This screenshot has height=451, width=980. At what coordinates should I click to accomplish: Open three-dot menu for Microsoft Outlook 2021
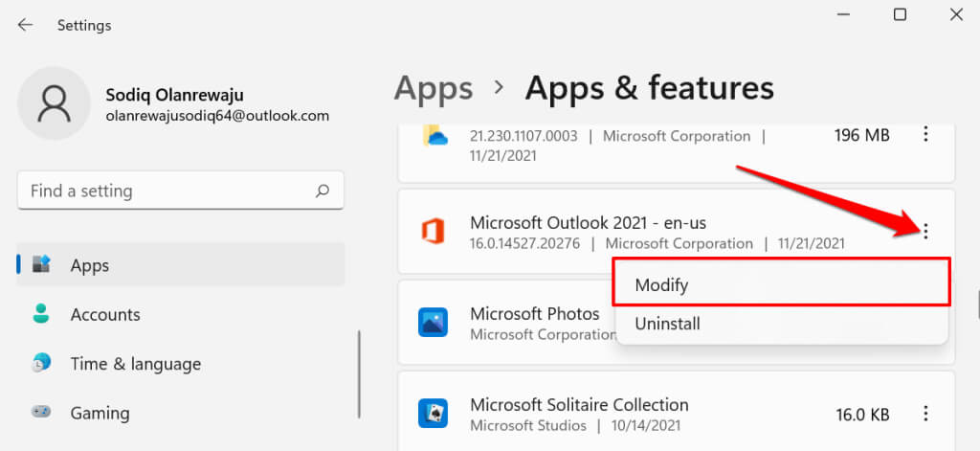(925, 231)
